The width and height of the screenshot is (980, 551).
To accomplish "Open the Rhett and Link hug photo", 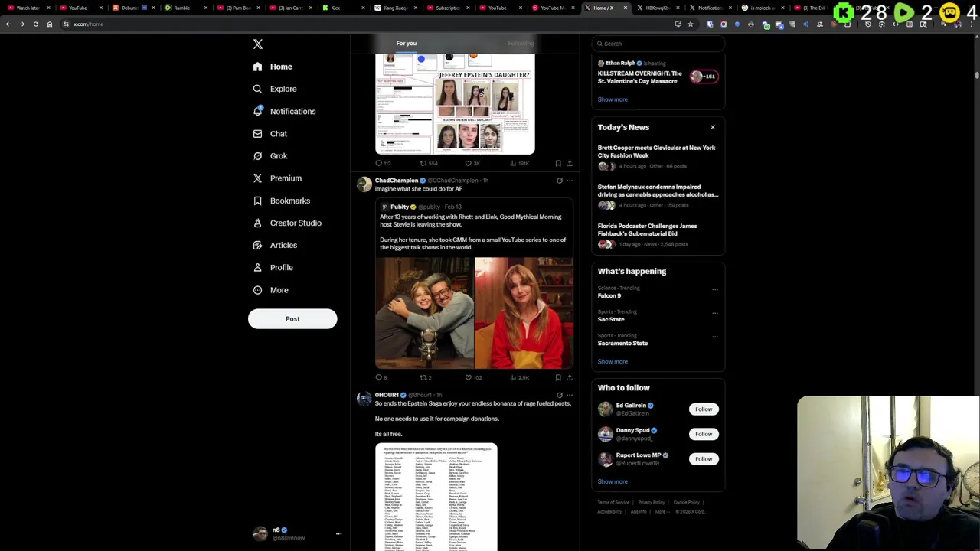I will [x=424, y=313].
